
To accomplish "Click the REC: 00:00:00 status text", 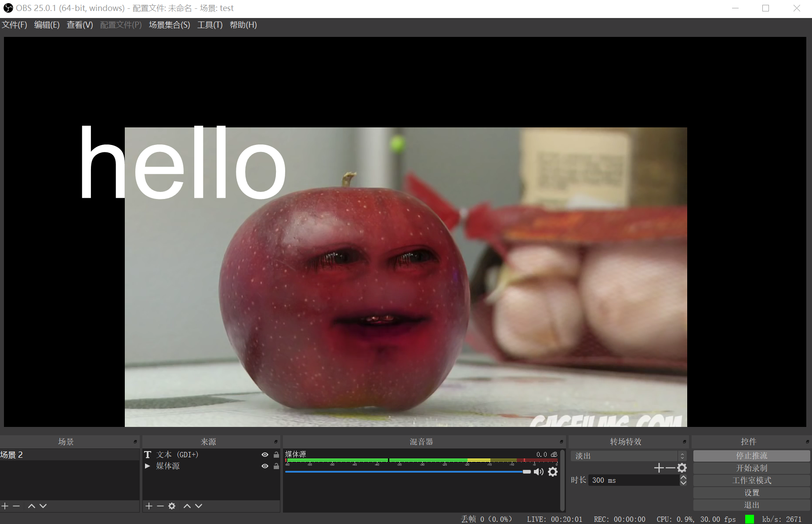I will 620,519.
